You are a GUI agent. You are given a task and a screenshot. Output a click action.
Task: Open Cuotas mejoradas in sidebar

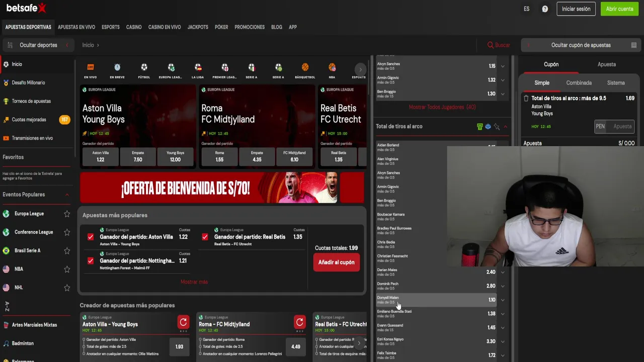click(29, 120)
